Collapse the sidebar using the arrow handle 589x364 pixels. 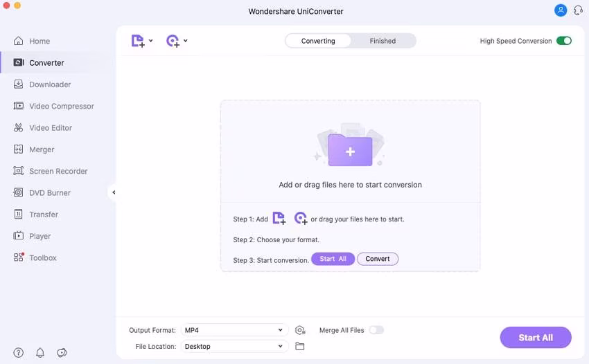(x=114, y=192)
